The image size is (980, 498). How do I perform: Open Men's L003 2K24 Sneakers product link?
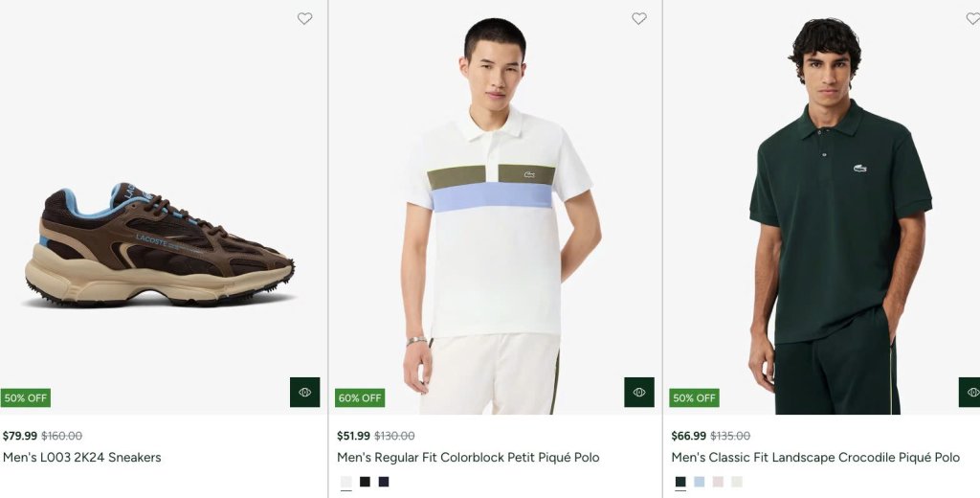click(x=82, y=458)
